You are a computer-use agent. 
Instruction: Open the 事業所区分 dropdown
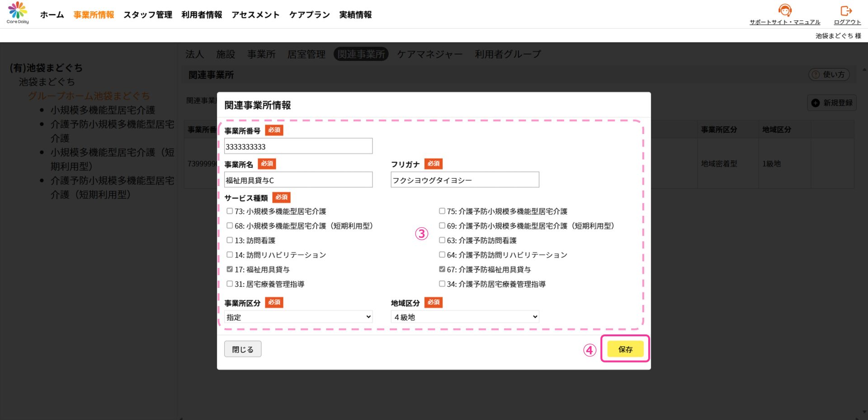[298, 317]
